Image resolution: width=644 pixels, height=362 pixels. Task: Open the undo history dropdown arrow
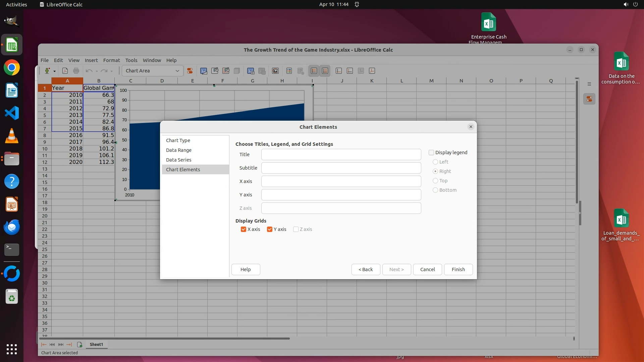[97, 71]
